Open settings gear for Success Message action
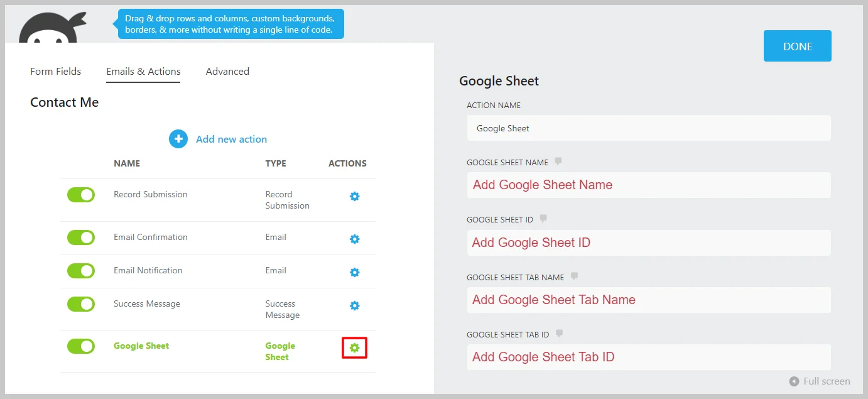This screenshot has width=868, height=399. pos(354,306)
